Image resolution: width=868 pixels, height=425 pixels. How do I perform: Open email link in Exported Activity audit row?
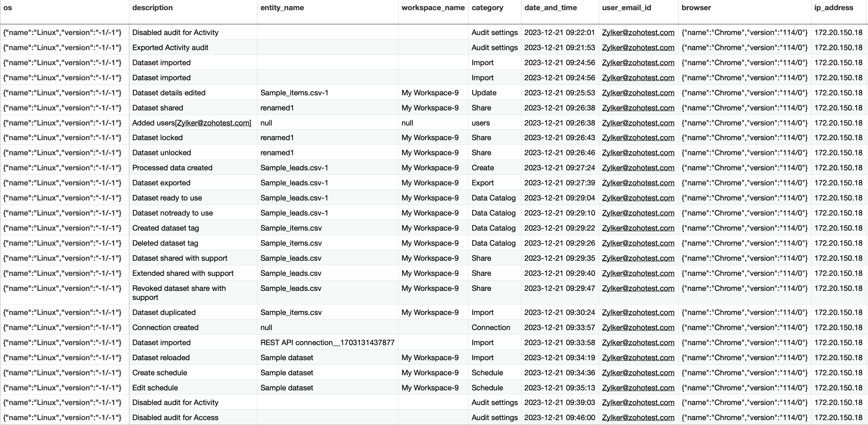638,47
